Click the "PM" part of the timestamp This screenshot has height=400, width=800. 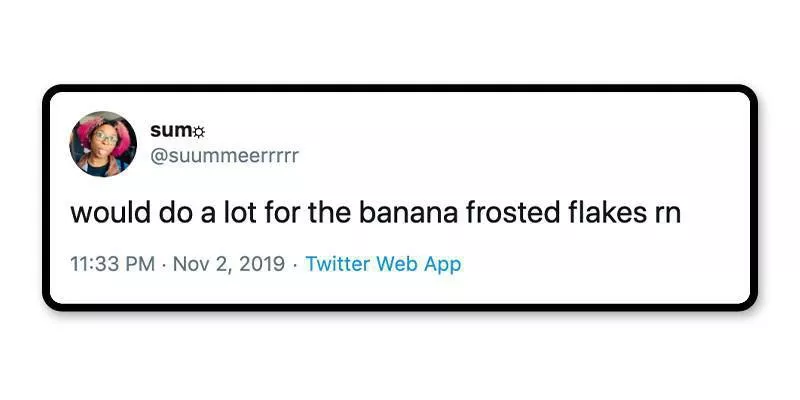click(x=139, y=265)
